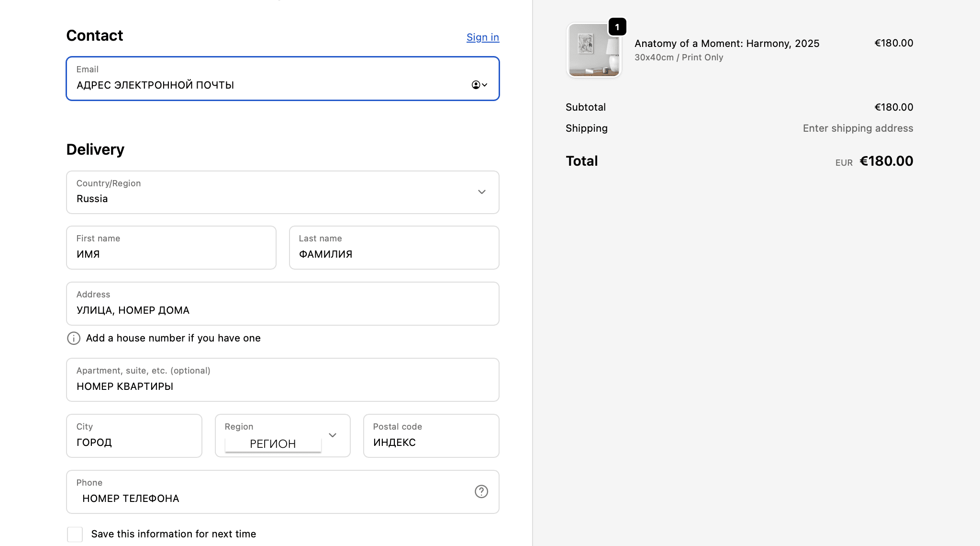Click the Apartment, suite field
This screenshot has width=980, height=546.
coord(282,380)
